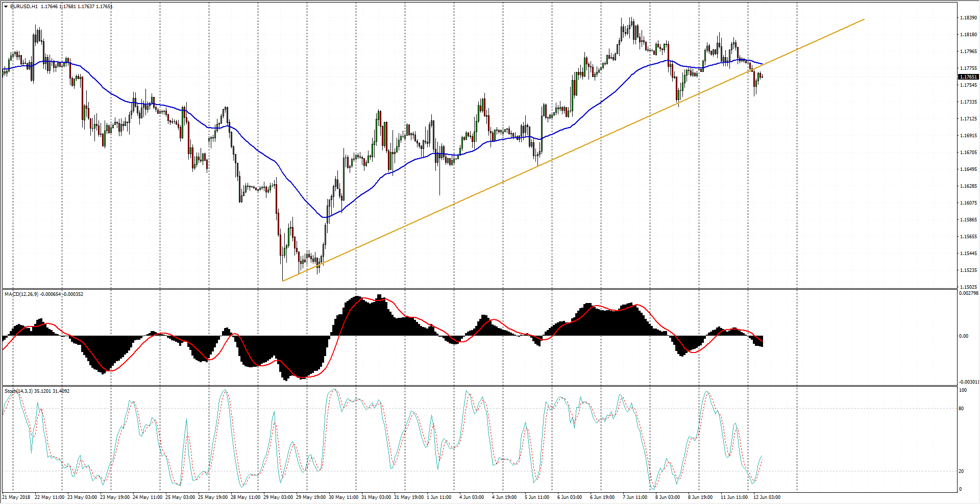
Task: Click the 1.16495 price axis label
Action: click(x=968, y=169)
